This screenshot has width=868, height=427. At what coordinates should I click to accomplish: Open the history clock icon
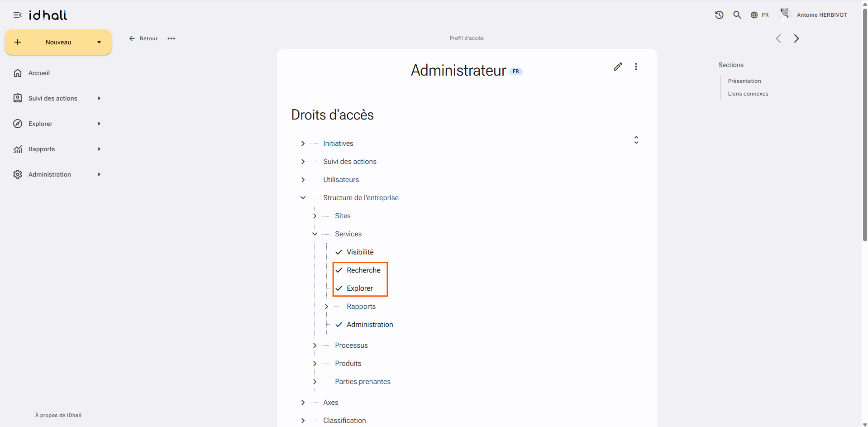pos(719,15)
